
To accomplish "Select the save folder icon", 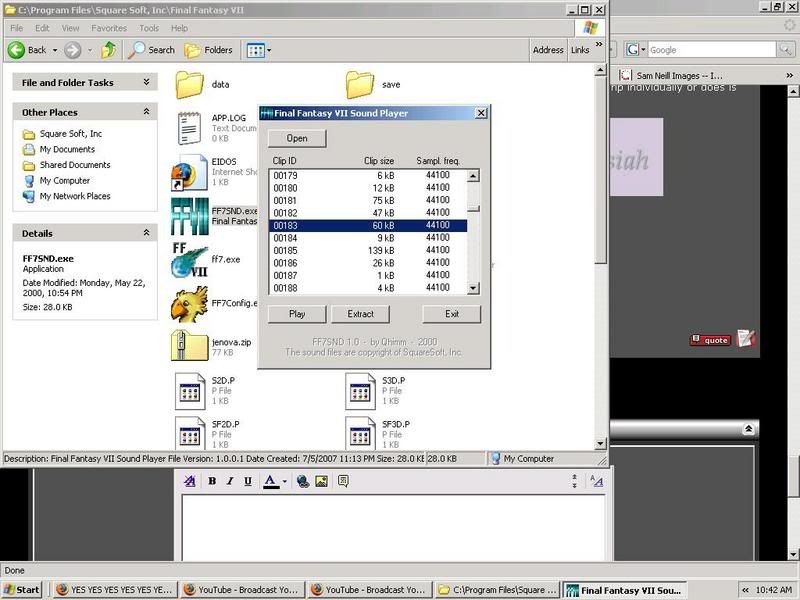I will point(360,85).
